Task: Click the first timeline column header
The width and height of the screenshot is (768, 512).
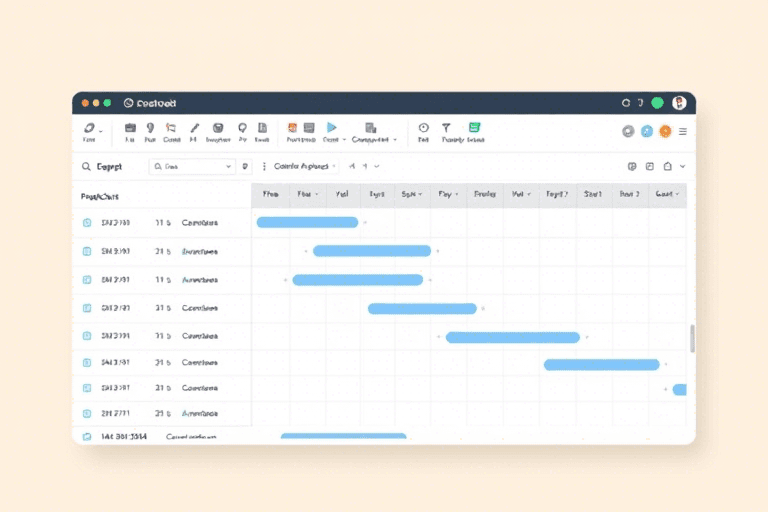Action: (x=270, y=194)
